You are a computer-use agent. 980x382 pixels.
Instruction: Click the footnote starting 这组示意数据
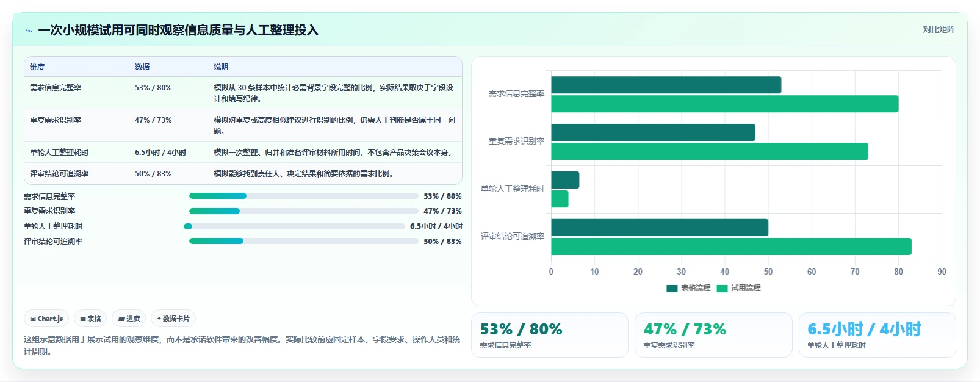coord(242,345)
